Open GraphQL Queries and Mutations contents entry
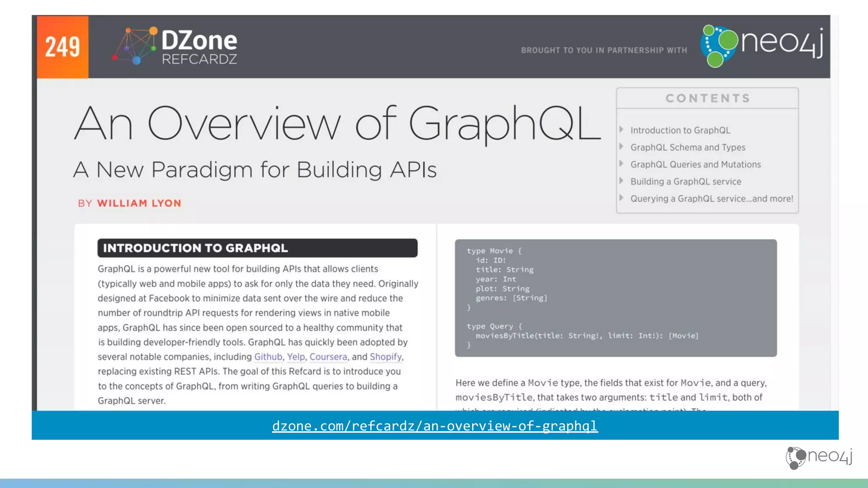This screenshot has width=868, height=488. 696,164
